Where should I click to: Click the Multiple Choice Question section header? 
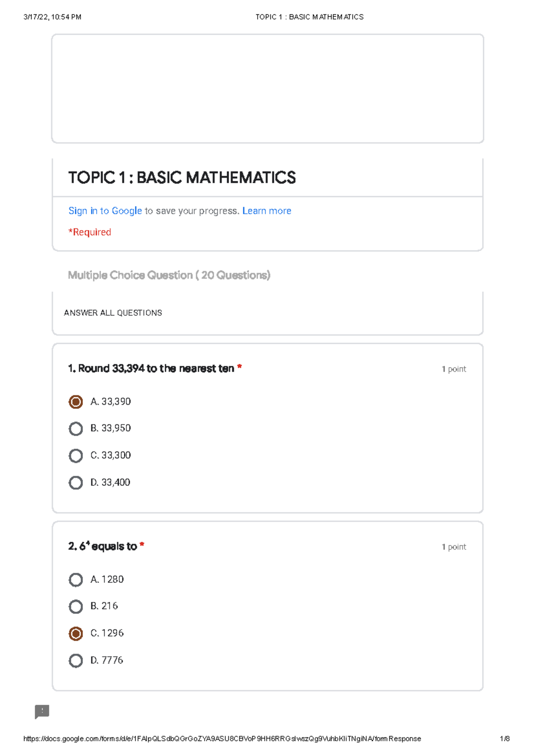click(169, 275)
